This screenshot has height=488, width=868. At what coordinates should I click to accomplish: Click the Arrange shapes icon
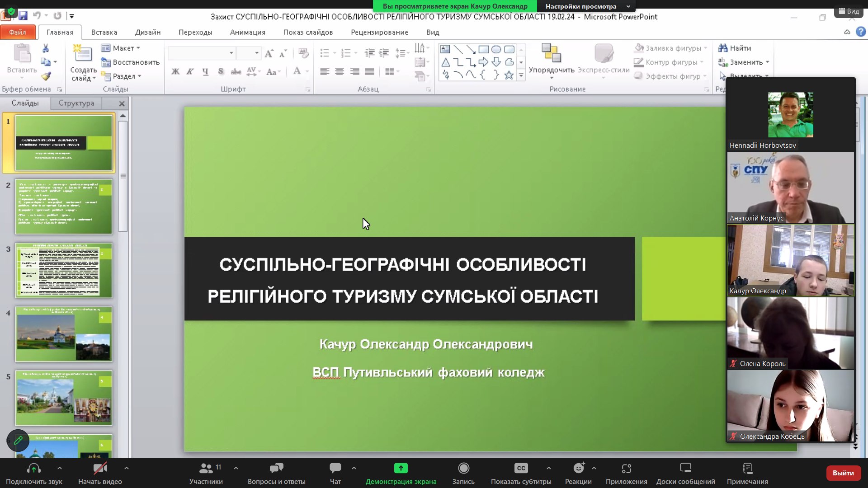tap(551, 54)
